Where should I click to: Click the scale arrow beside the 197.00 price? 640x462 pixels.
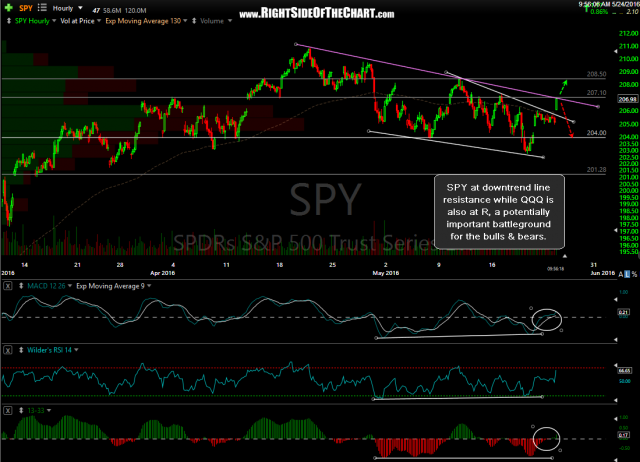616,231
